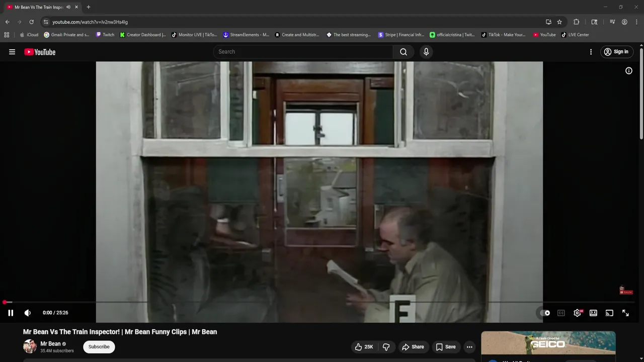Open the Monitor LIVE TikTok bookmark
This screenshot has width=644, height=362.
coord(194,35)
